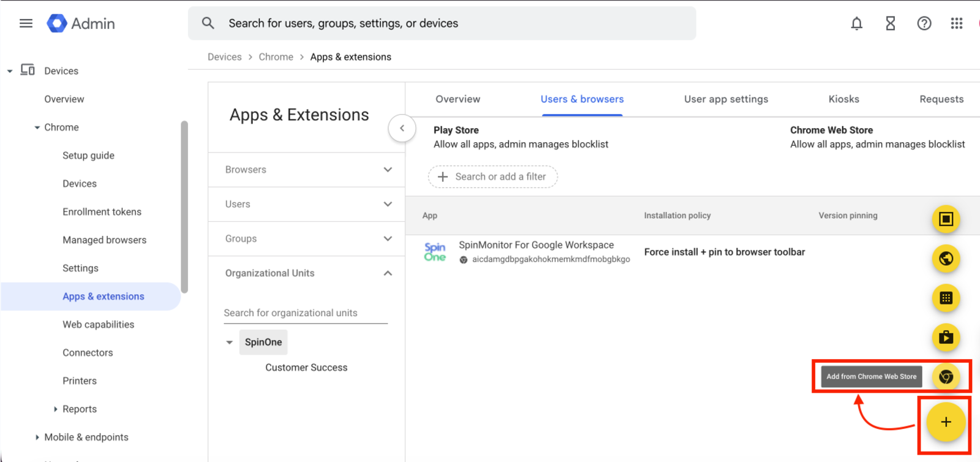
Task: Open Connectors in sidebar
Action: pos(88,353)
